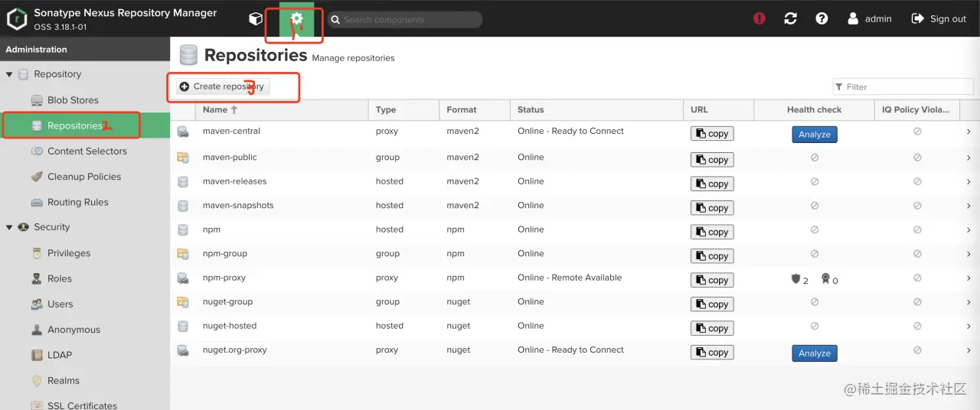Open the Browse cube icon in header
The image size is (980, 410).
256,18
